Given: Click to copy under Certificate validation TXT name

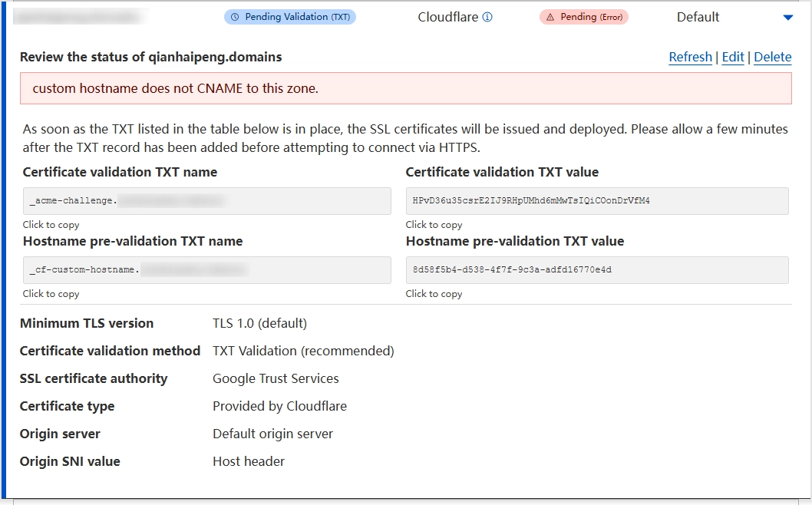Looking at the screenshot, I should 51,225.
